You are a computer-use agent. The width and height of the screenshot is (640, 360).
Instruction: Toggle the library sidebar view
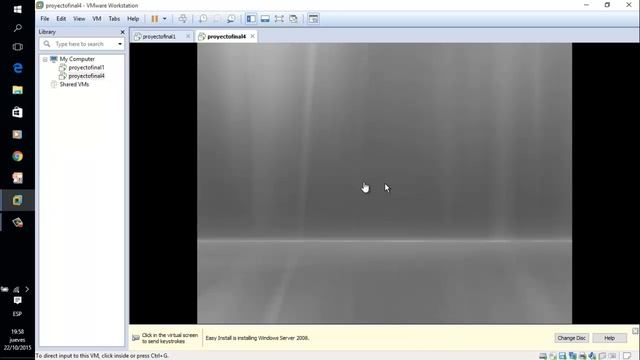pyautogui.click(x=251, y=19)
